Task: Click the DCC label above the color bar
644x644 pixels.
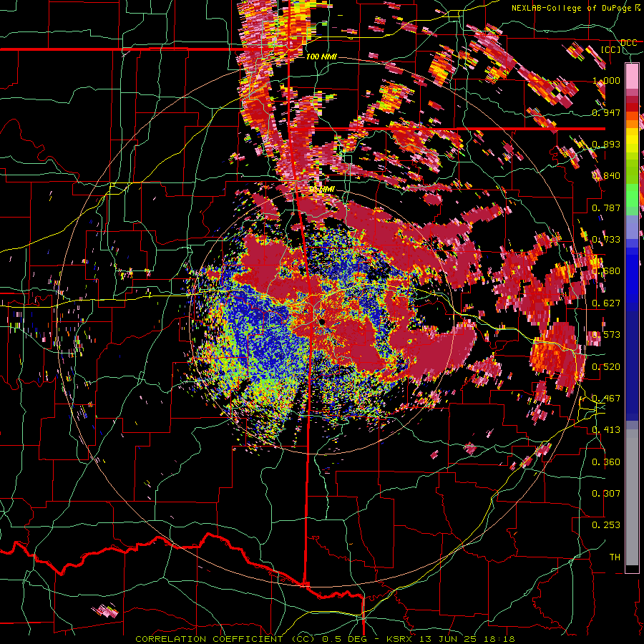Action: tap(628, 43)
